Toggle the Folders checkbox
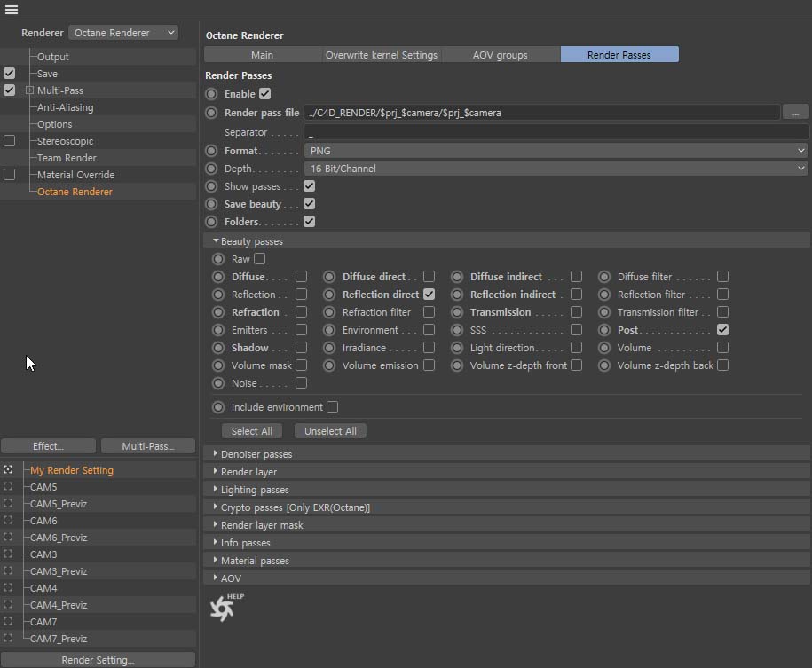812x668 pixels. 309,222
